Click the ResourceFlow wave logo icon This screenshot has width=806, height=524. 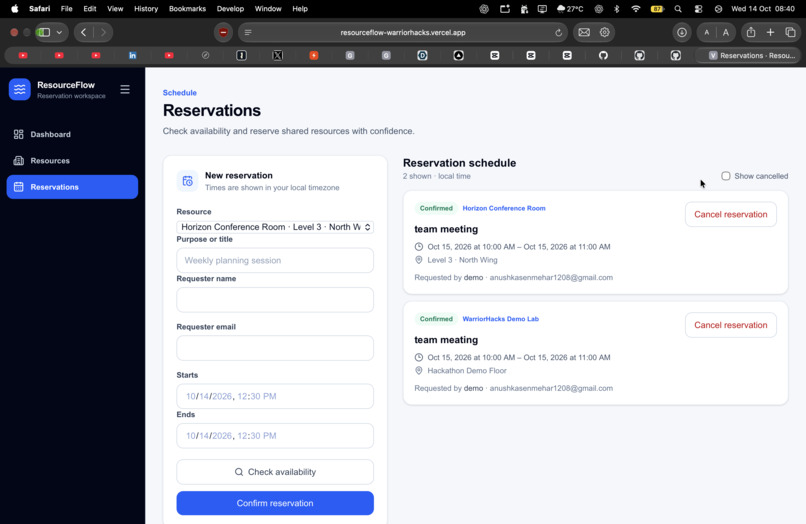point(20,89)
